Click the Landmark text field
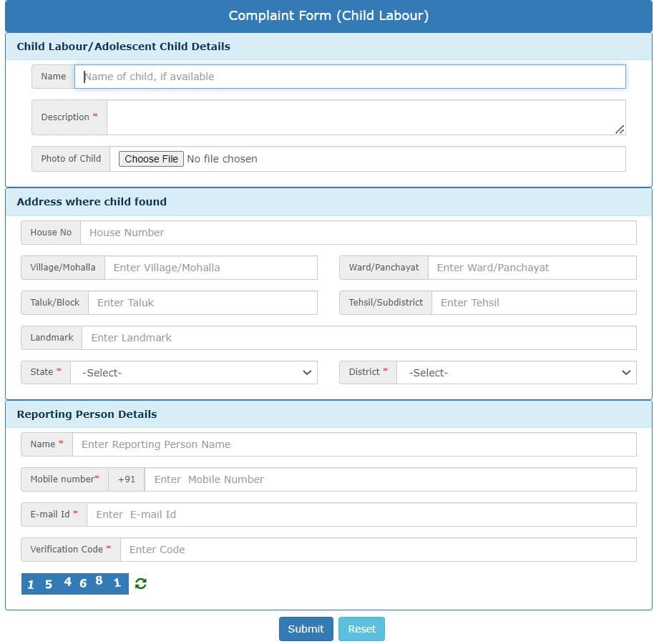This screenshot has width=654, height=644. pos(358,338)
